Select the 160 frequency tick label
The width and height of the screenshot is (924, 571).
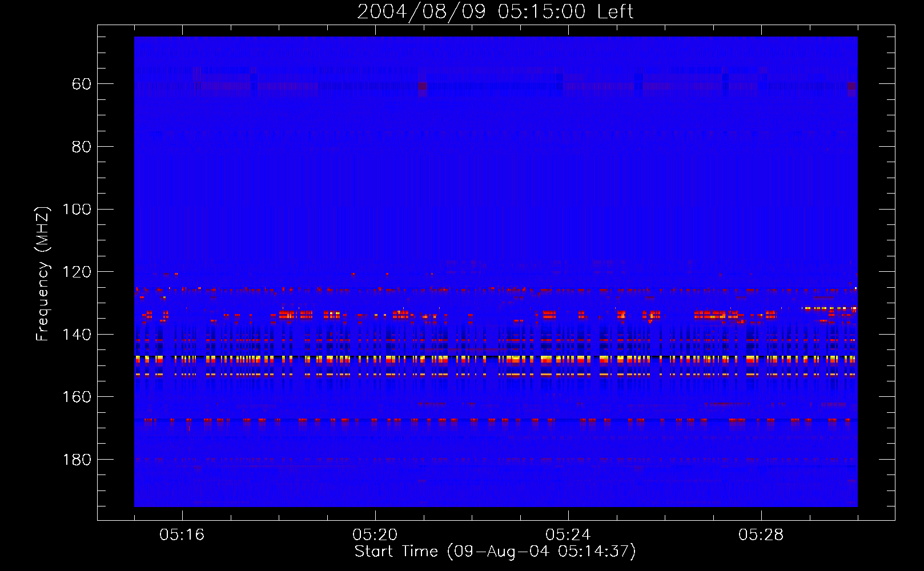pyautogui.click(x=77, y=397)
